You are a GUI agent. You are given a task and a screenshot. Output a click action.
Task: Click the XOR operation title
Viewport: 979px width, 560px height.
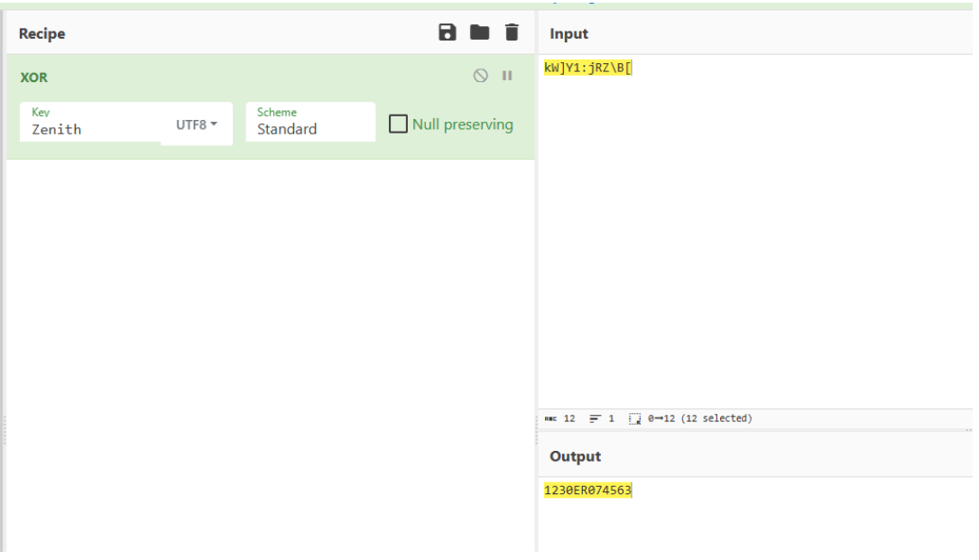pyautogui.click(x=33, y=78)
